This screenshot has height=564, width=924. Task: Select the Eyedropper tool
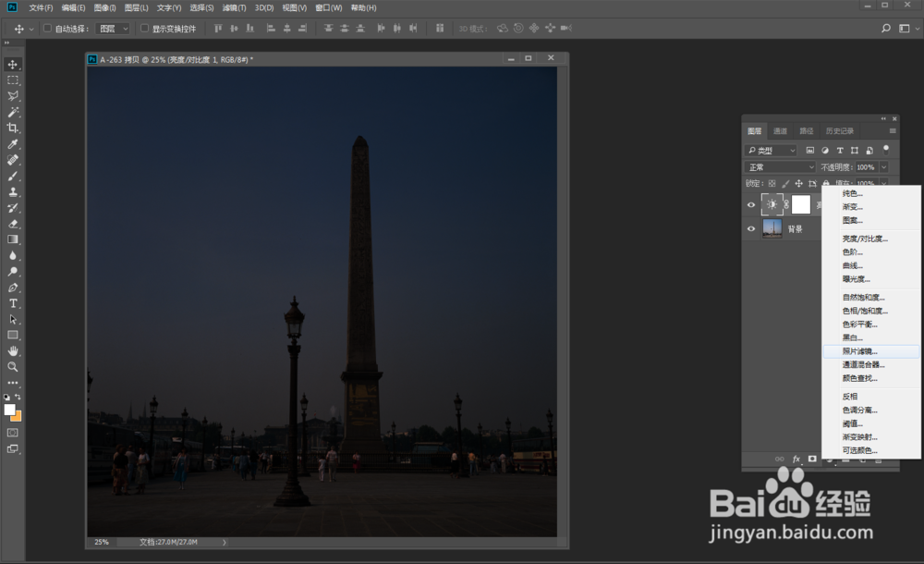(12, 144)
